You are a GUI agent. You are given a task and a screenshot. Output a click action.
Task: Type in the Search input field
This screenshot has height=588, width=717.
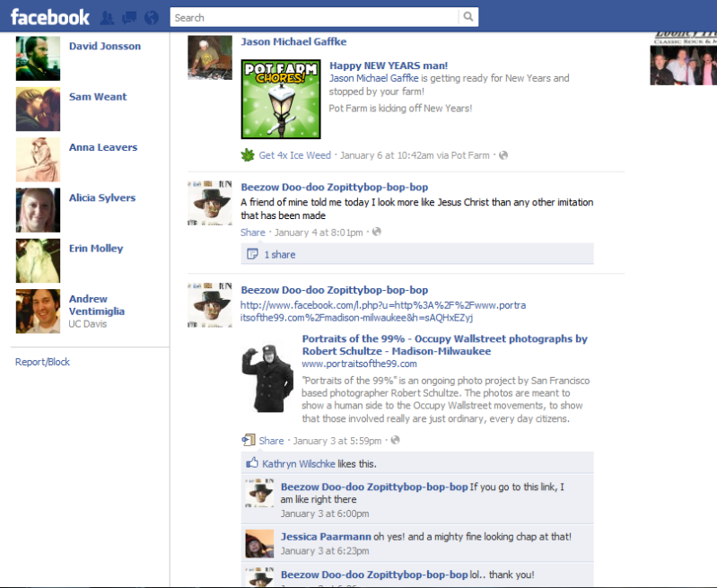point(314,17)
